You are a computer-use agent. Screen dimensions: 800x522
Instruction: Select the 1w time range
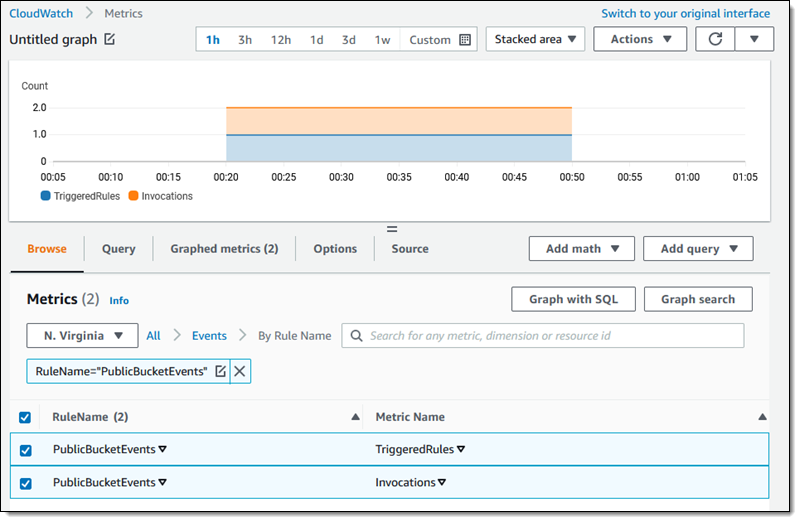coord(383,40)
